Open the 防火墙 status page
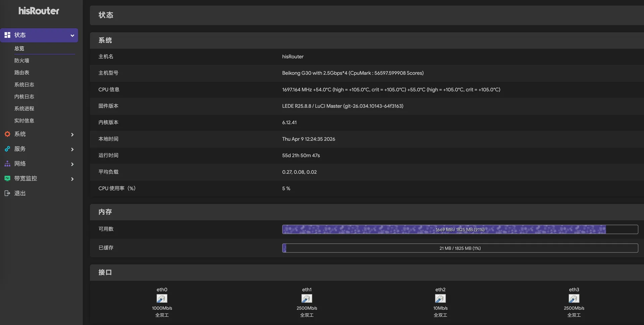The width and height of the screenshot is (644, 325). click(x=22, y=61)
